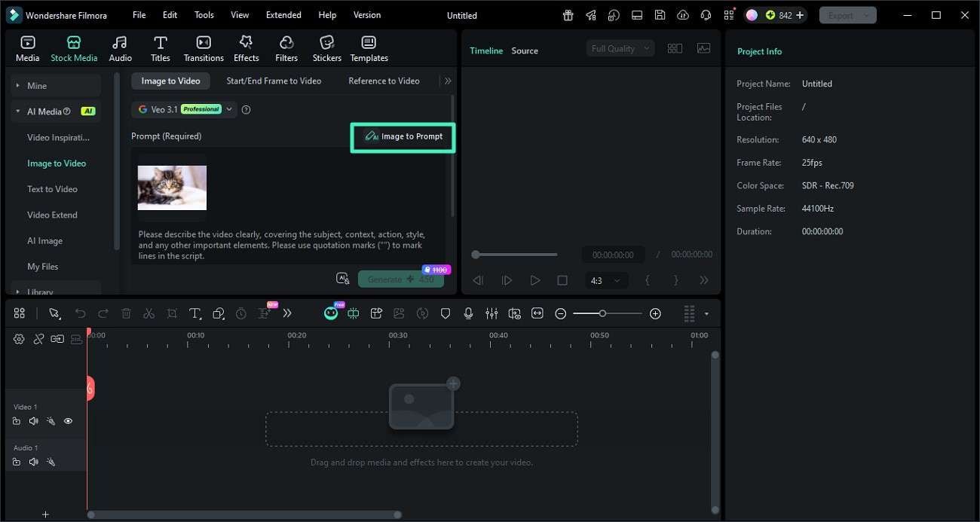Click the timeline zoom slider handle
The image size is (980, 522).
[x=602, y=313]
